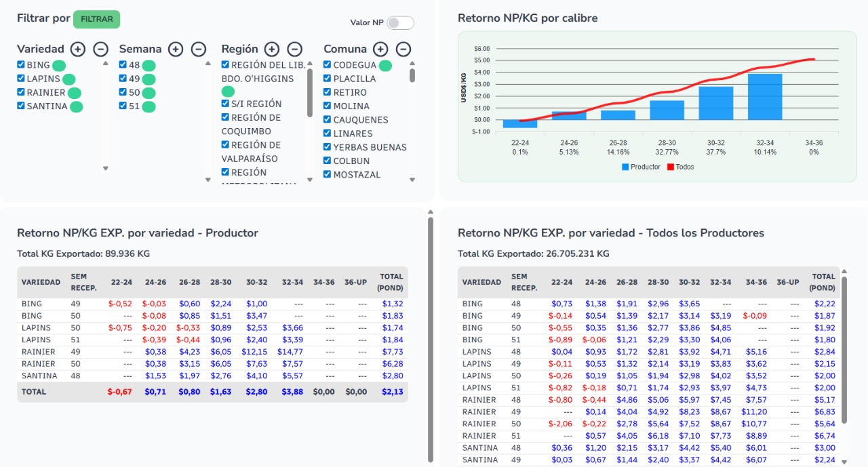Click the plus icon next to Comuna
Screen dimensions: 868x467
tap(380, 49)
